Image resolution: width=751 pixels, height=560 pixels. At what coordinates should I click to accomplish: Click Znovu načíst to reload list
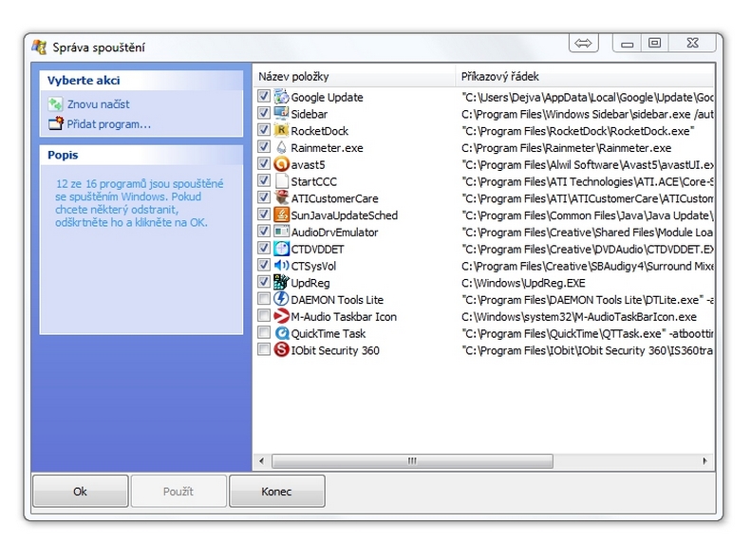coord(98,104)
